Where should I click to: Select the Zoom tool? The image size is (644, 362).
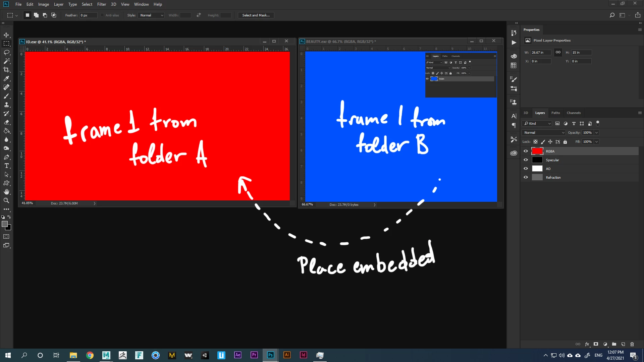[6, 200]
